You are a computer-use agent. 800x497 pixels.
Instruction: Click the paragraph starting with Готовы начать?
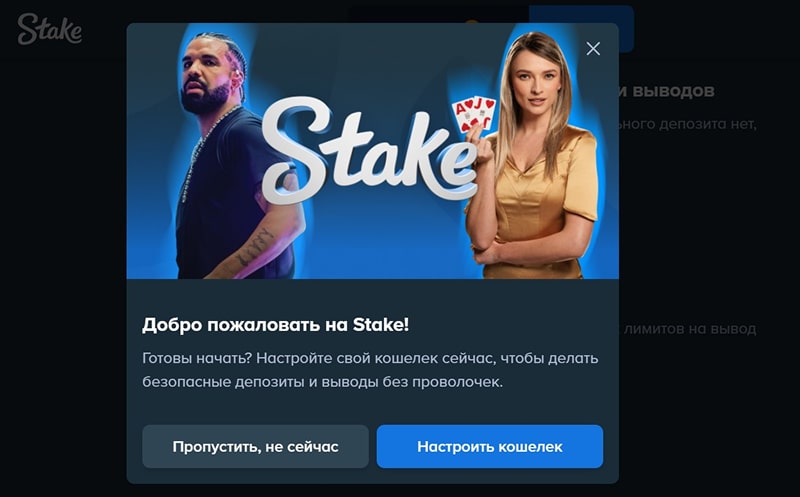pyautogui.click(x=370, y=370)
